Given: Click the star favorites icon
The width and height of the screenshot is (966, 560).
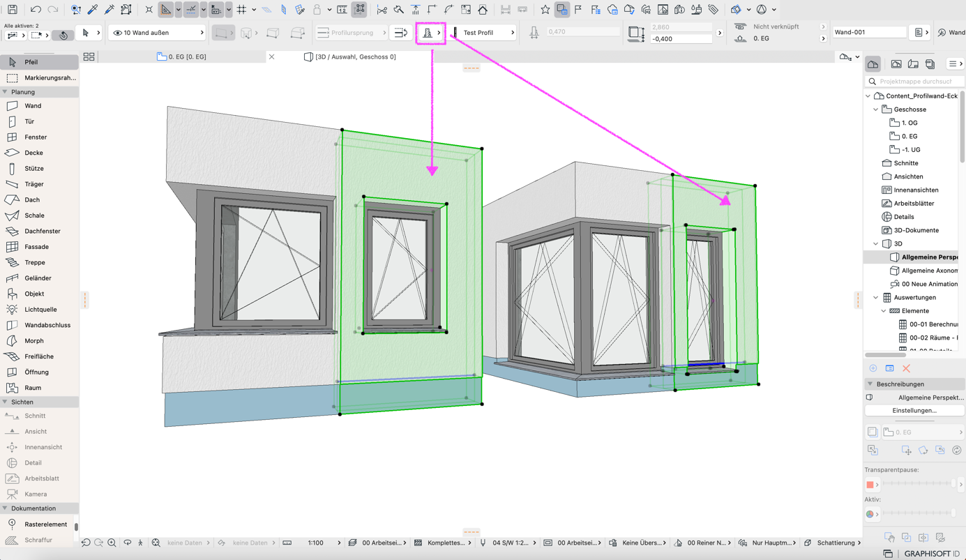Looking at the screenshot, I should point(545,10).
